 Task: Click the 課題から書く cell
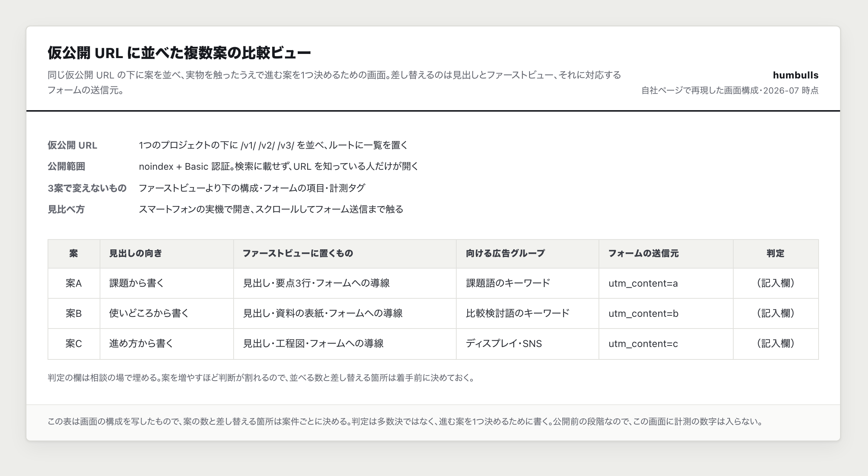click(x=167, y=283)
